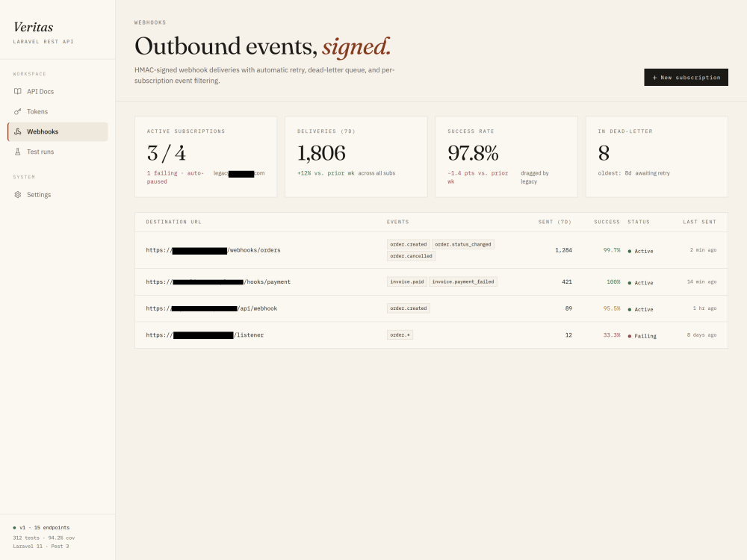Screen dimensions: 747x560
Task: Click Active status in /webhooks/orders row
Action: coord(640,251)
